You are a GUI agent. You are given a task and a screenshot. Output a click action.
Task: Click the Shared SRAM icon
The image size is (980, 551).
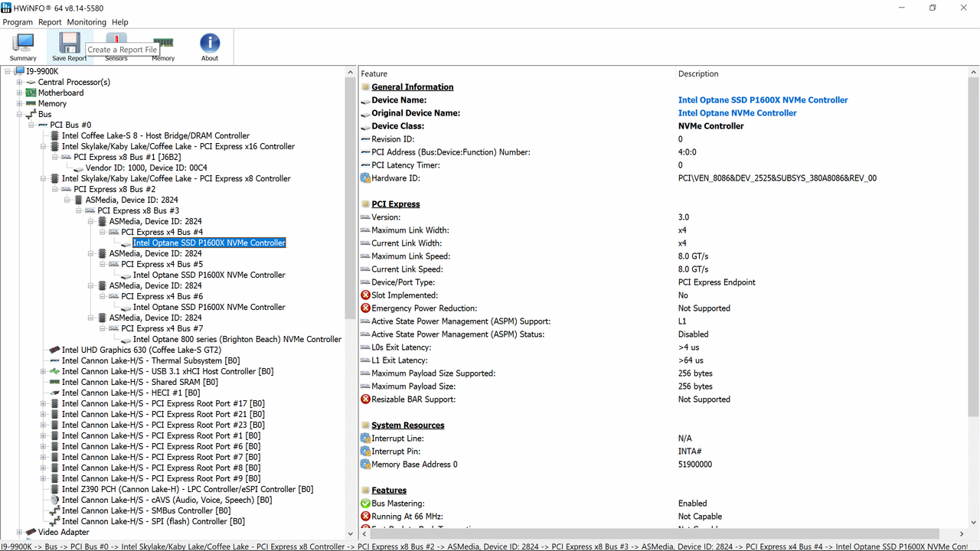tap(54, 382)
